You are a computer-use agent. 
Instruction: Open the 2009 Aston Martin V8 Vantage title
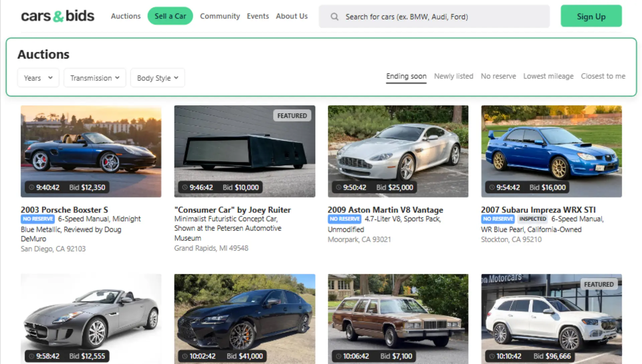[385, 210]
